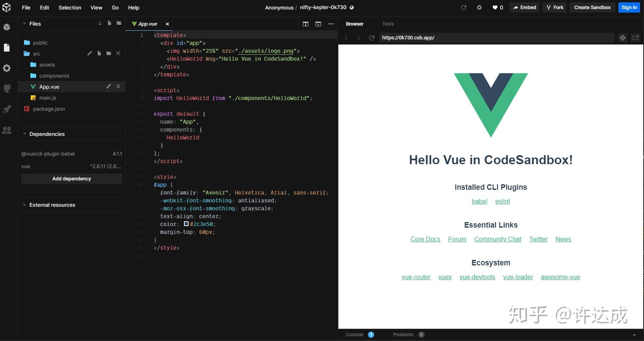Click delete X icon on App.vue row
This screenshot has width=644, height=341.
click(x=118, y=86)
